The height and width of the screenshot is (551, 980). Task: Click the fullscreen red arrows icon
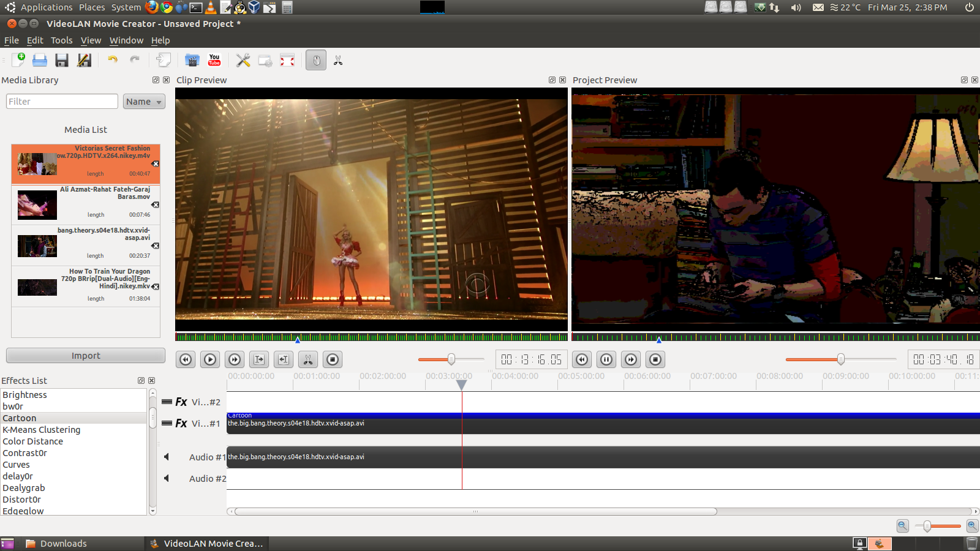point(287,60)
